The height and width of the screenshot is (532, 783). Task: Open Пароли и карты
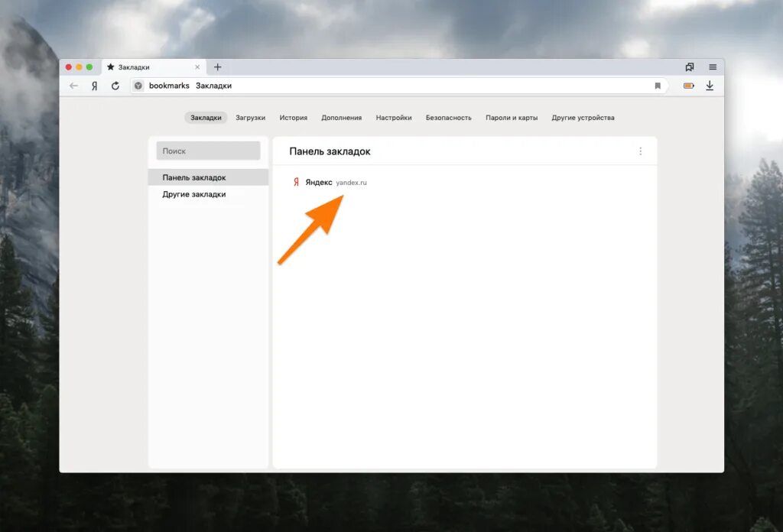pos(511,117)
